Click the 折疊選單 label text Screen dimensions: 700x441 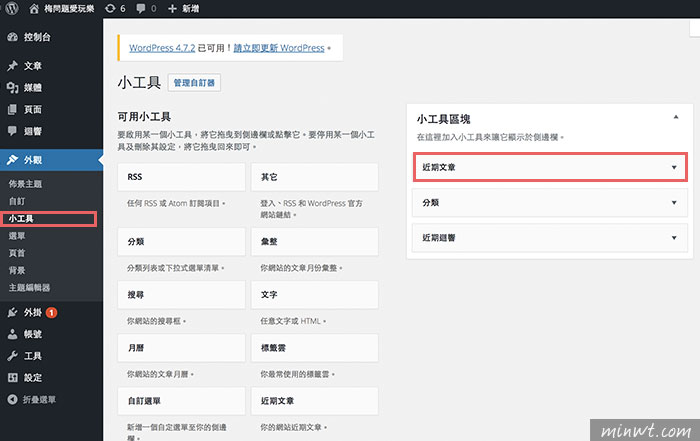39,399
